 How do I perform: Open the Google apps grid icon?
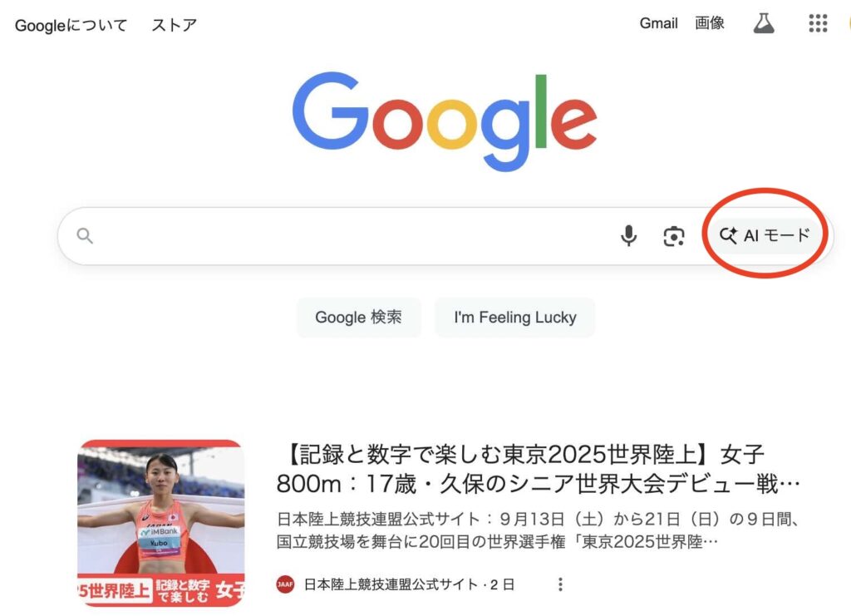[x=818, y=23]
